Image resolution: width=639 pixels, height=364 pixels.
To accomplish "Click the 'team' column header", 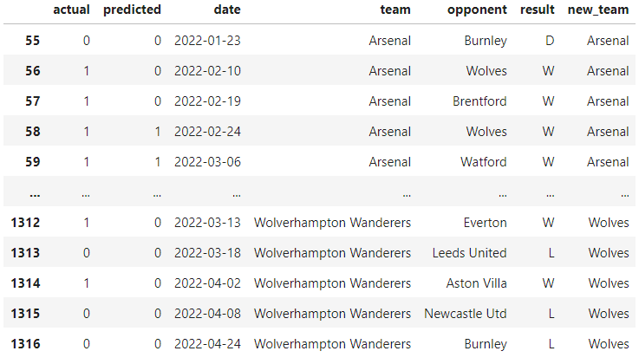I will click(395, 10).
